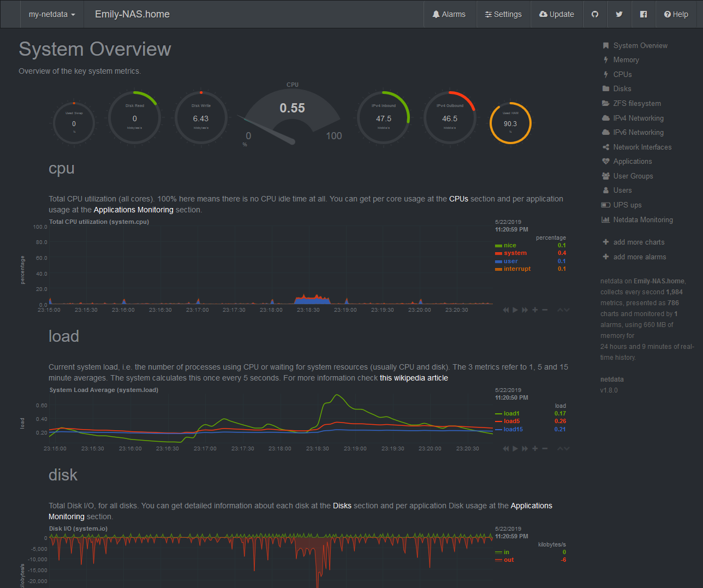Toggle 'in' dimension in Disk I/O legend

pyautogui.click(x=507, y=553)
